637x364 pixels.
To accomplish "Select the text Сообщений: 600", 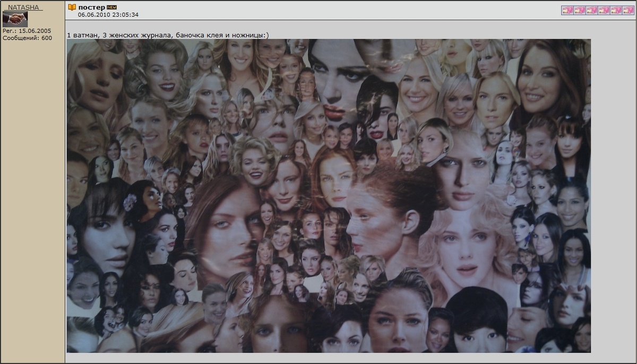I will point(28,38).
